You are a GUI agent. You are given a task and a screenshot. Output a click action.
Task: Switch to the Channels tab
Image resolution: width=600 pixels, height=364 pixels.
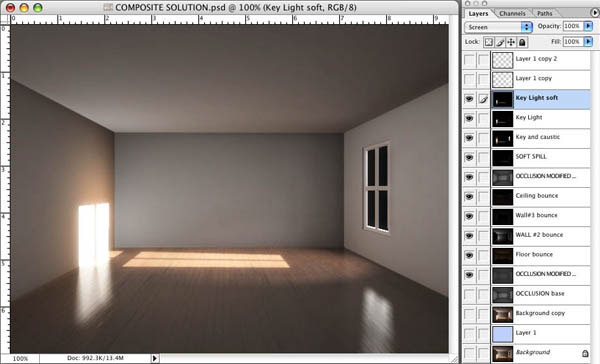click(512, 13)
